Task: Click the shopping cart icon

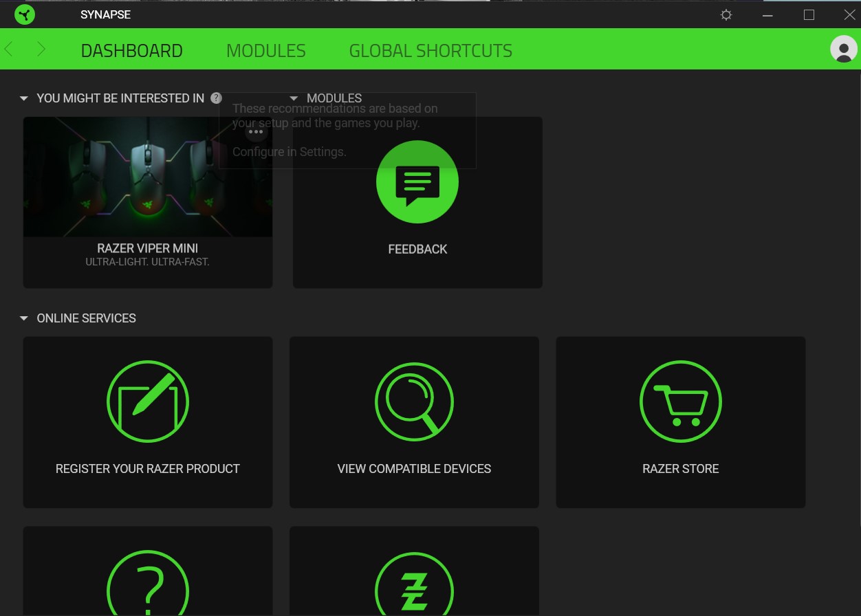Action: [681, 401]
